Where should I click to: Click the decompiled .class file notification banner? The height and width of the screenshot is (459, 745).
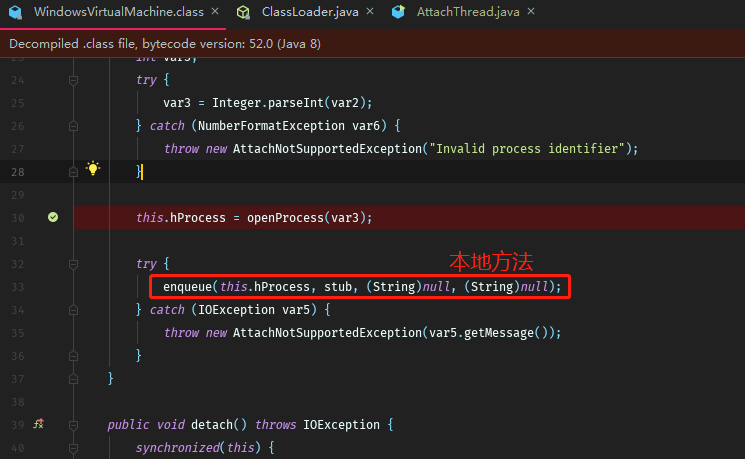point(372,44)
